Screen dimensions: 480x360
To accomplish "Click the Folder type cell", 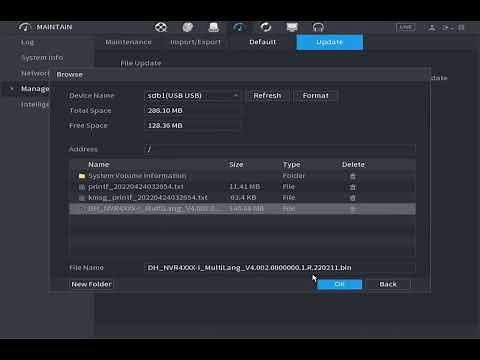I will [294, 176].
